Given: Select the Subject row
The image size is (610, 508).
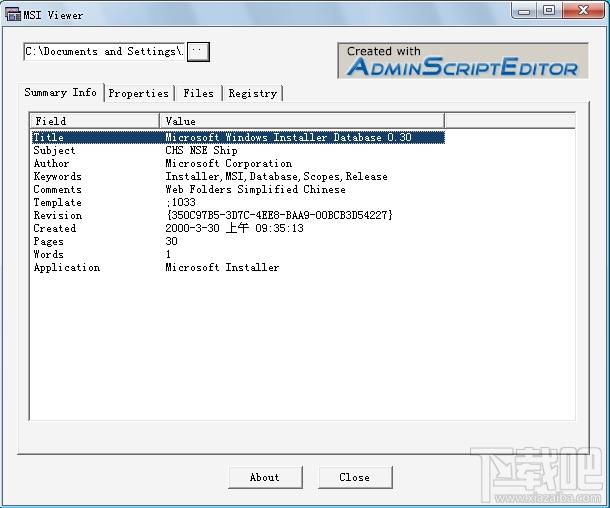Looking at the screenshot, I should pyautogui.click(x=238, y=151).
